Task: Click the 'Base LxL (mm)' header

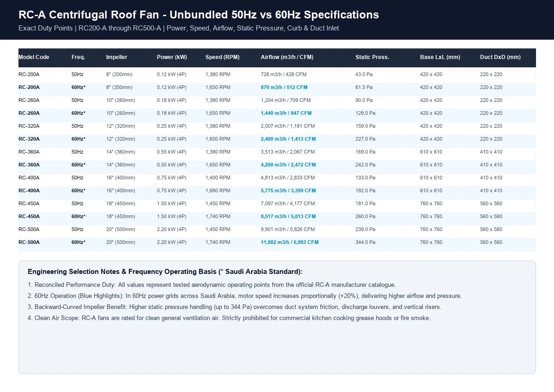Action: 440,57
